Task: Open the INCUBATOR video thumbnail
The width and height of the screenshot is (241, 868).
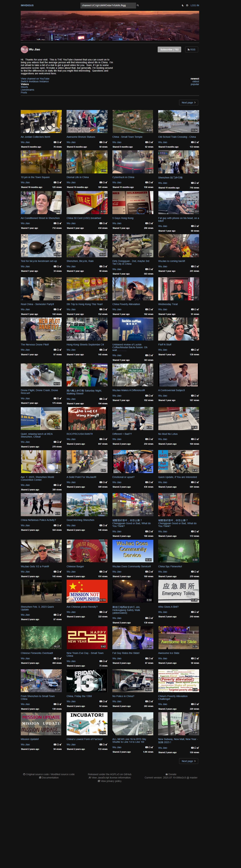Action: coord(87,723)
